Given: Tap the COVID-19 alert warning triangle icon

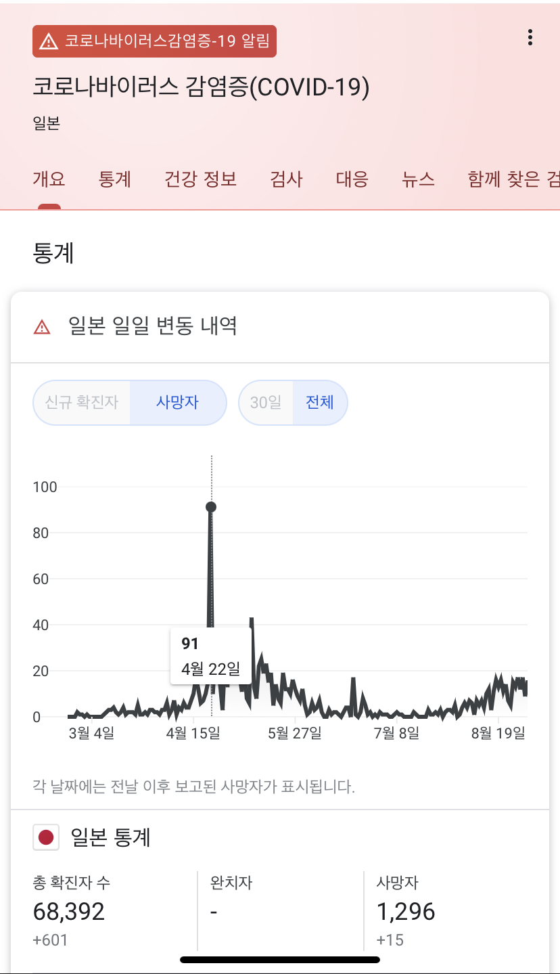Looking at the screenshot, I should point(49,41).
